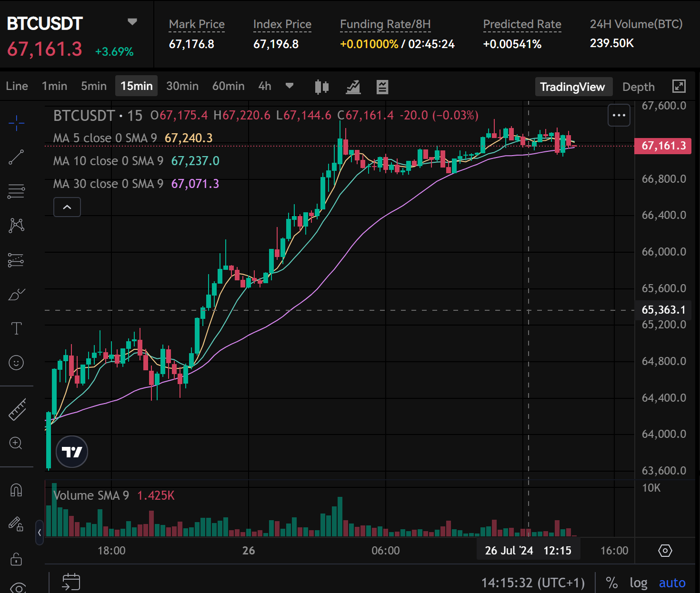Open the go-to-date calendar icon

tap(71, 582)
